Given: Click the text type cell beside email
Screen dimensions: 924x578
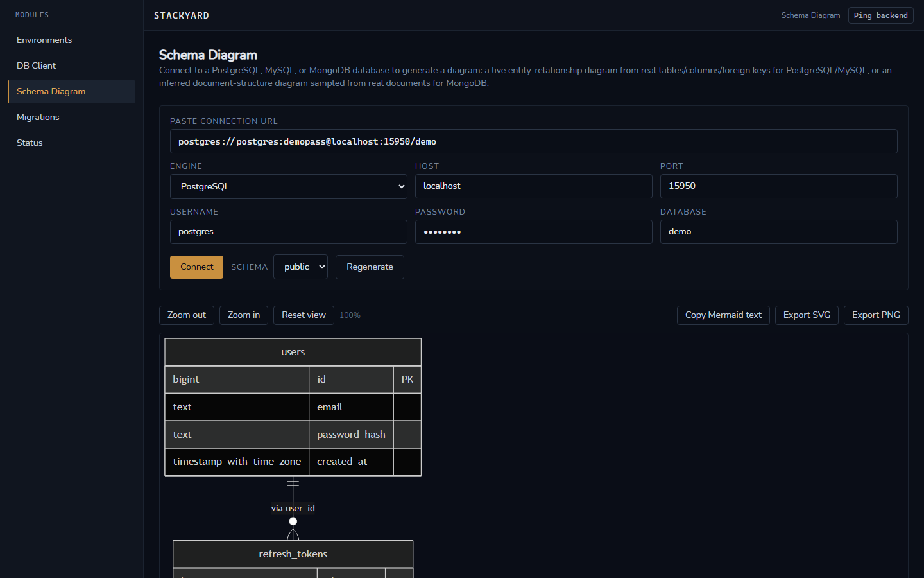Looking at the screenshot, I should (237, 407).
